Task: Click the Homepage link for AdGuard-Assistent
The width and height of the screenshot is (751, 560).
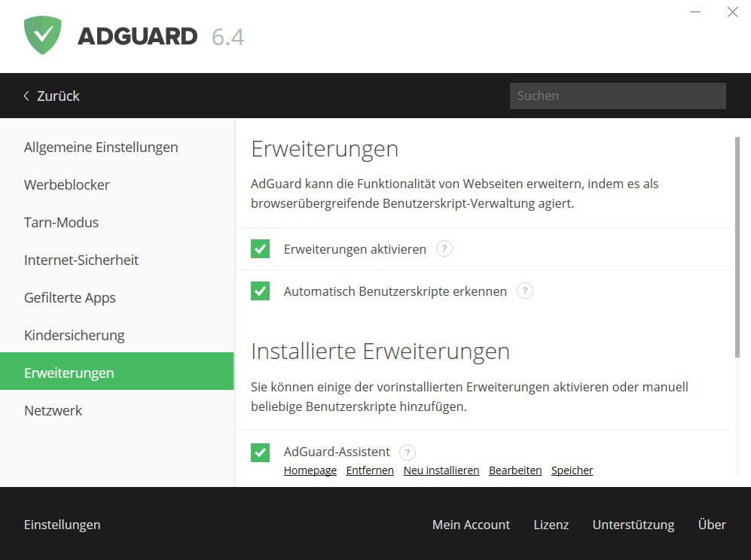Action: 310,470
